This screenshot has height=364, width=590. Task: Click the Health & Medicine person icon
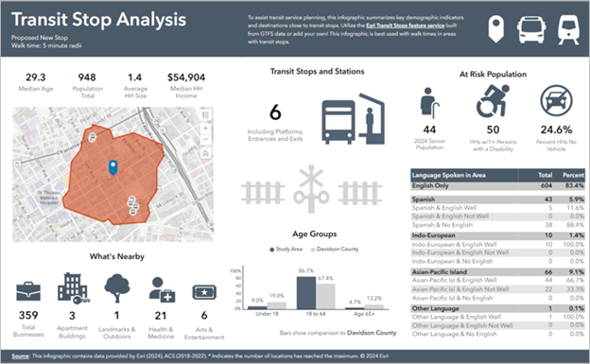tap(162, 290)
